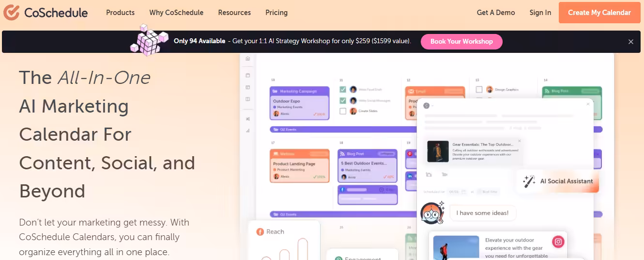The height and width of the screenshot is (260, 644).
Task: Click the Get A Demo link
Action: click(x=496, y=13)
